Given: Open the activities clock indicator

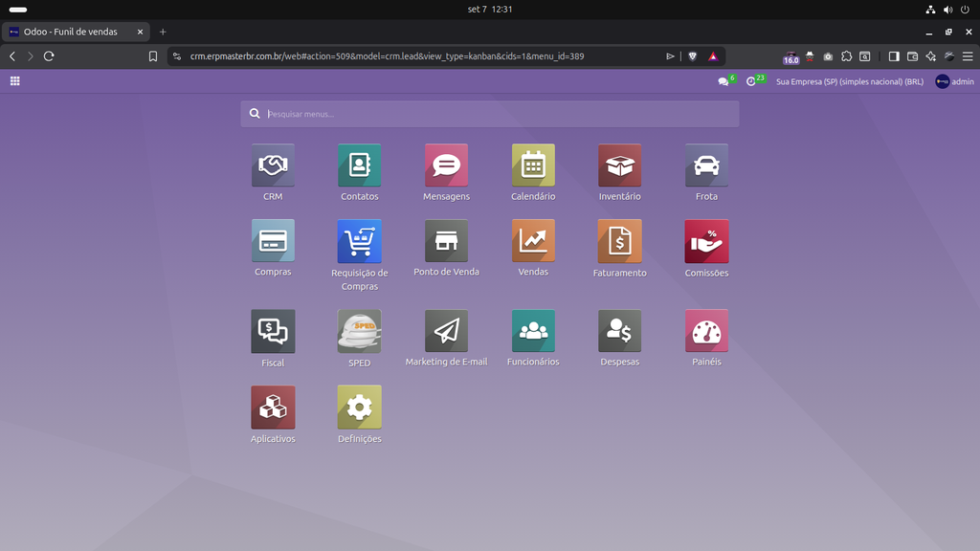Looking at the screenshot, I should (x=756, y=80).
